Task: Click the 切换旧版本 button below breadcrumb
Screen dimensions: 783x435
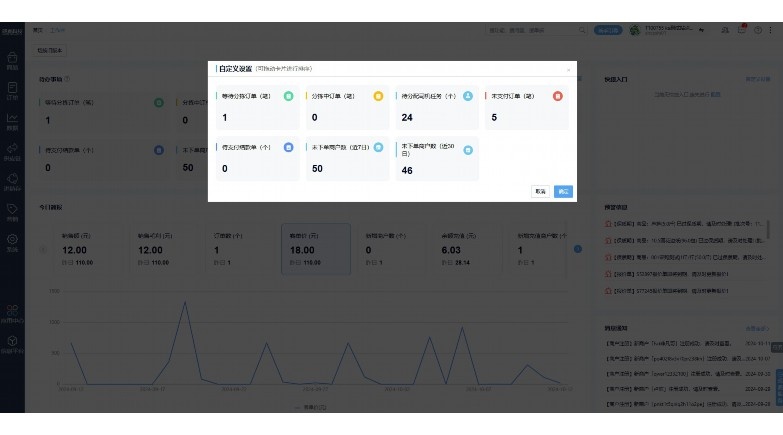Action: pyautogui.click(x=49, y=50)
